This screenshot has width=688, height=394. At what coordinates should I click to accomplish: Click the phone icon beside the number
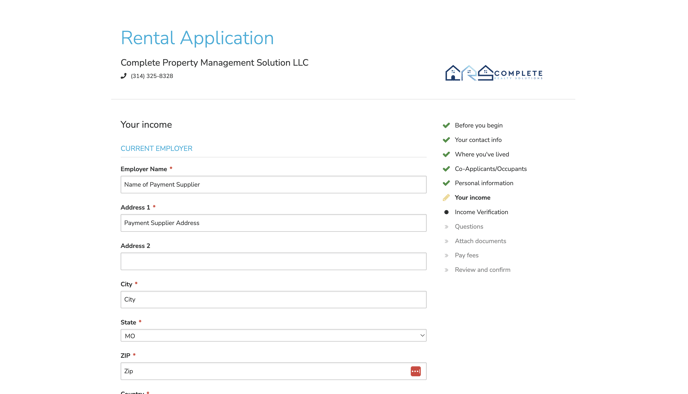click(x=124, y=76)
